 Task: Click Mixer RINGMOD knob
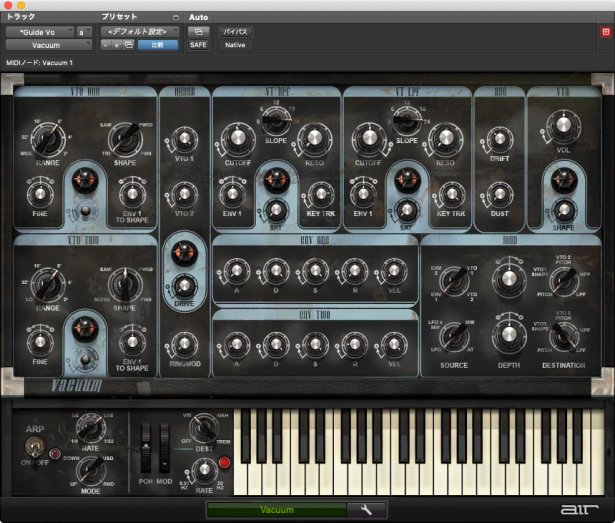[184, 344]
